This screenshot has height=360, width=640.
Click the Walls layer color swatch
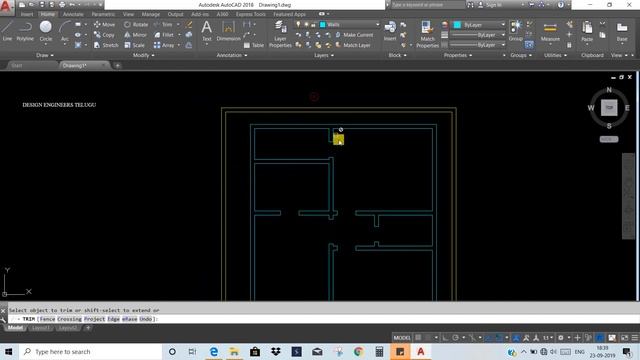(322, 24)
